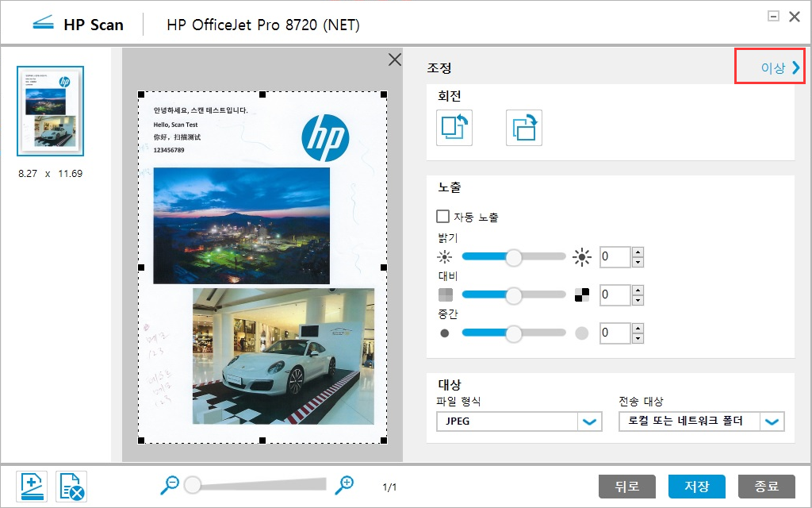The height and width of the screenshot is (508, 812).
Task: Rotate the scan left (counterclockwise icon)
Action: 454,128
